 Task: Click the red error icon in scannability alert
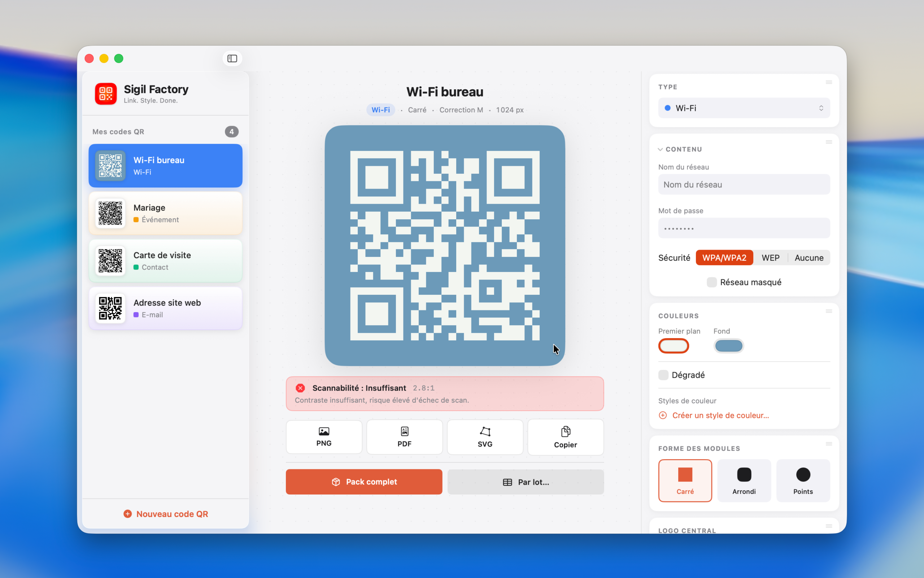click(301, 388)
